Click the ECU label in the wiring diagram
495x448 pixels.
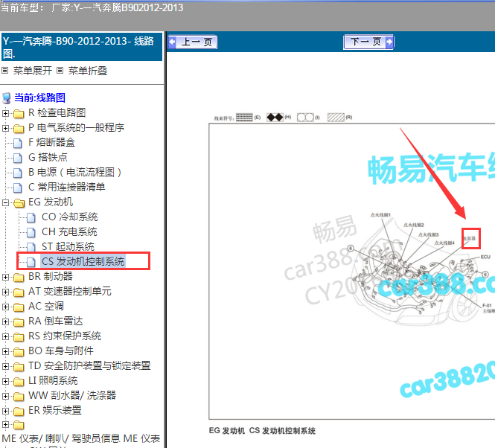coord(485,257)
